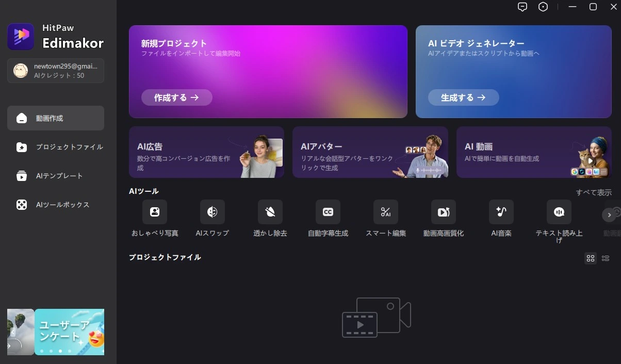Show more AI tools with right arrow
This screenshot has width=621, height=364.
tap(609, 214)
